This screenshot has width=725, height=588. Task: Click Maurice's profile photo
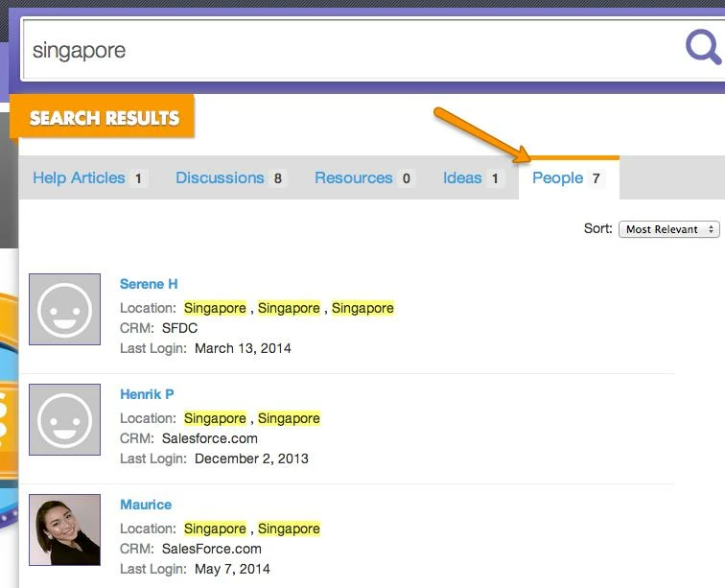coord(65,529)
